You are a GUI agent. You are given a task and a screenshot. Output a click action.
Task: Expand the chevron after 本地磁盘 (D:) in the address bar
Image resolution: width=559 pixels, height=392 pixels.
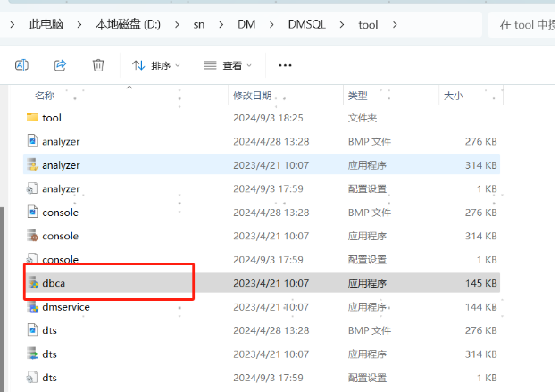tap(177, 25)
